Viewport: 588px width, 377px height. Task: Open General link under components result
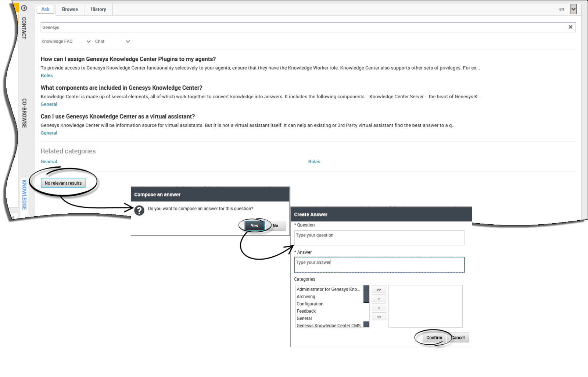pos(49,104)
